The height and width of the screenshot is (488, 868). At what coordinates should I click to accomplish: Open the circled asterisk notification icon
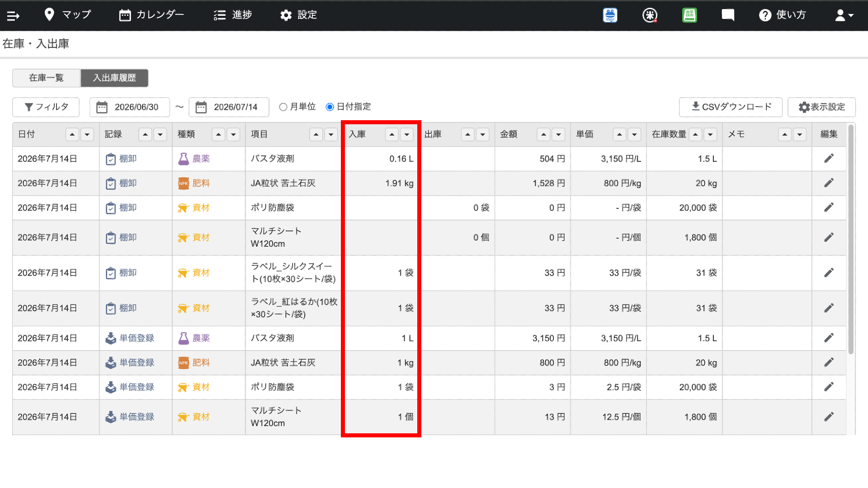coord(650,15)
